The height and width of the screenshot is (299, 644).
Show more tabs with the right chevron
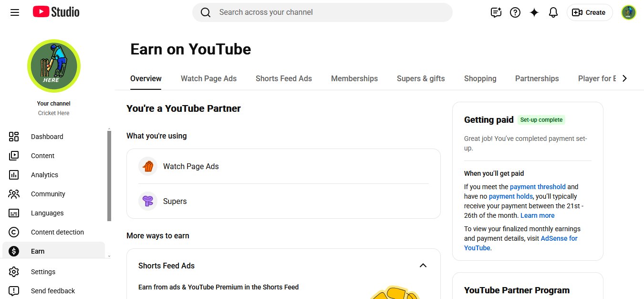pyautogui.click(x=624, y=78)
